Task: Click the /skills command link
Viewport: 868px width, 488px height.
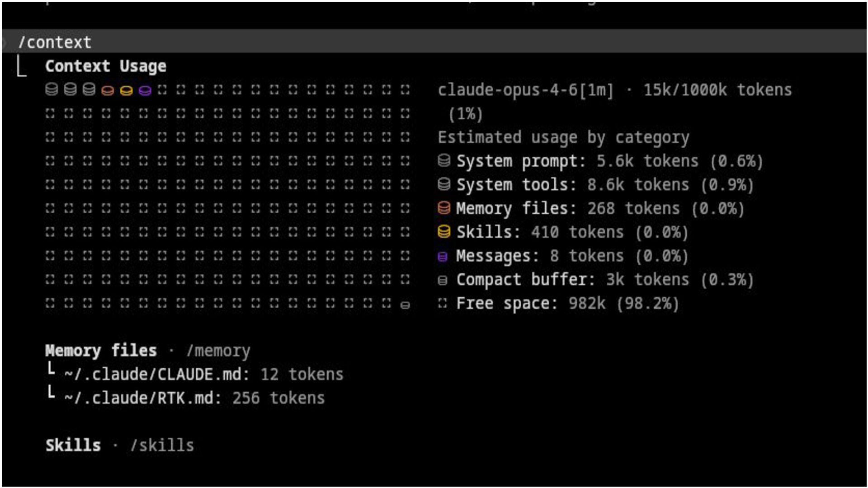Action: [x=162, y=446]
